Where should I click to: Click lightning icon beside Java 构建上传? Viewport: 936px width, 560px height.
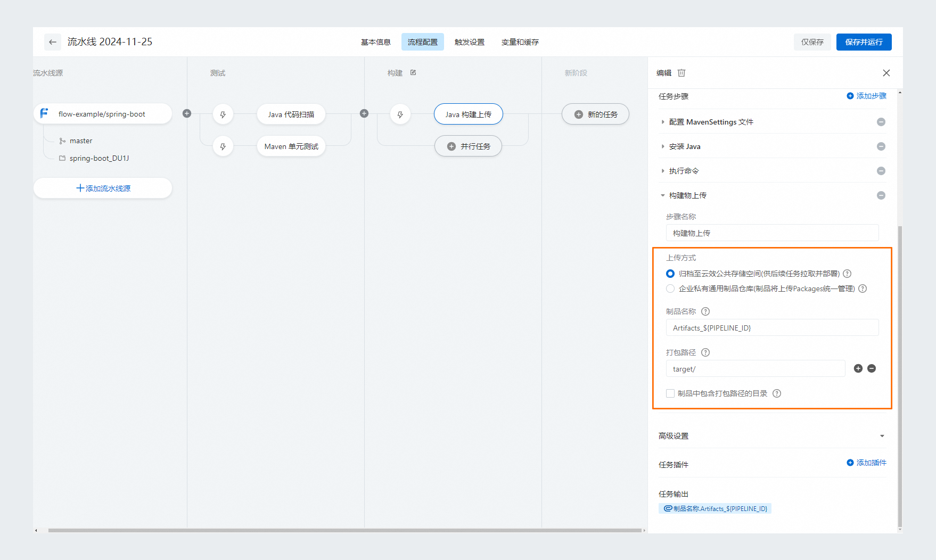click(x=400, y=114)
